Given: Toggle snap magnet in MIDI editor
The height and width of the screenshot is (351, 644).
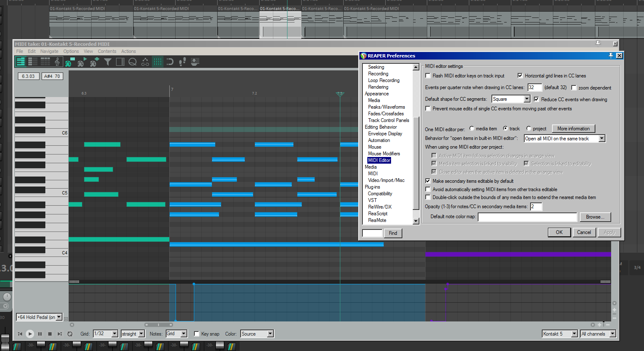Looking at the screenshot, I should pyautogui.click(x=170, y=62).
